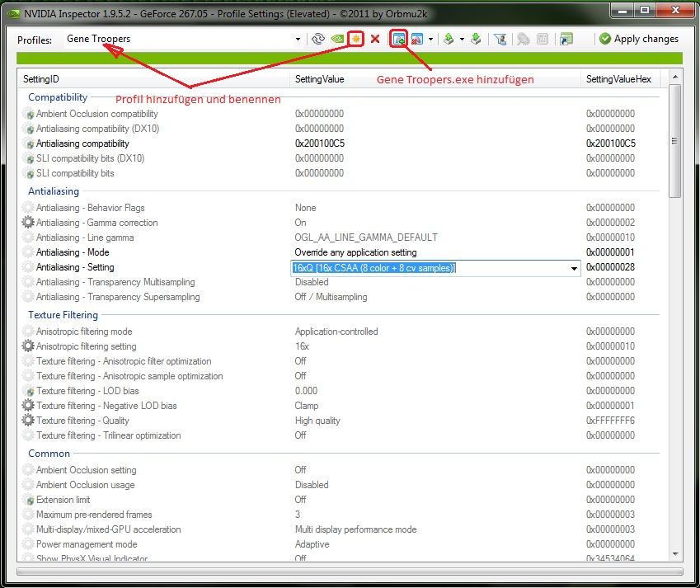Click the scrollbar up arrow
The image size is (700, 588).
(675, 78)
